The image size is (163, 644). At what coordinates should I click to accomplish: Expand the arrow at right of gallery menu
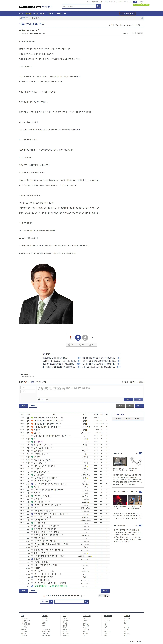143,25
